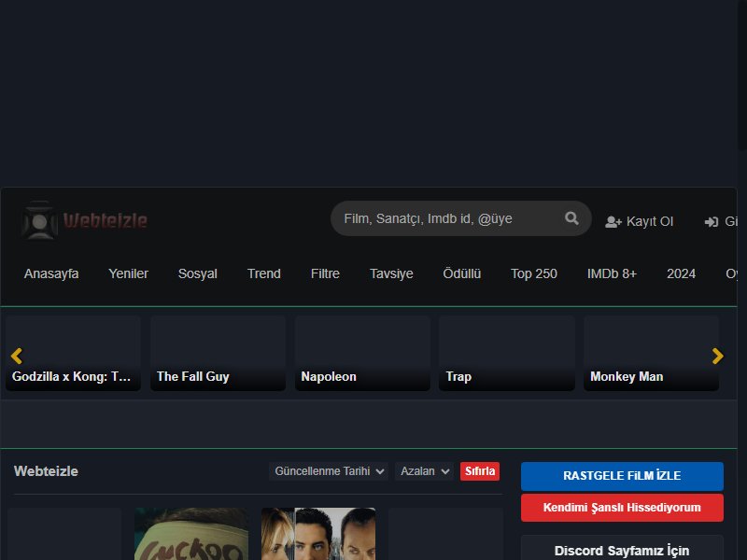Visit the Tavsiye section
This screenshot has height=560, width=747.
click(391, 273)
